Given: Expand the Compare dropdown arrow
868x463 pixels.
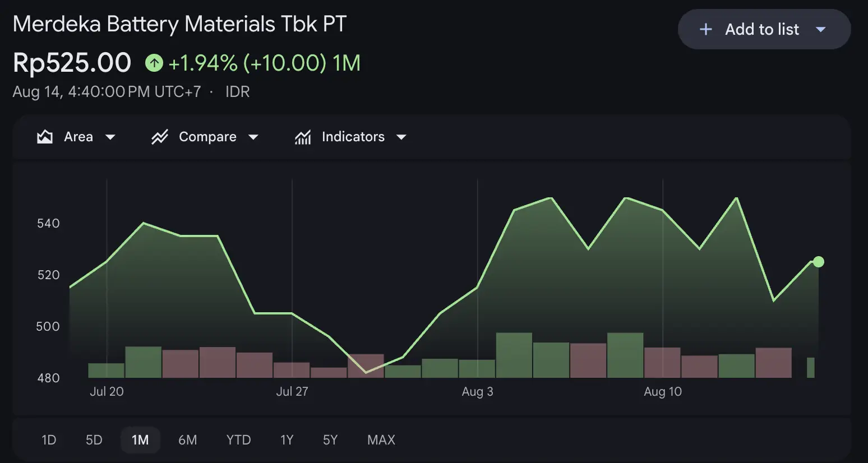Looking at the screenshot, I should (x=253, y=137).
